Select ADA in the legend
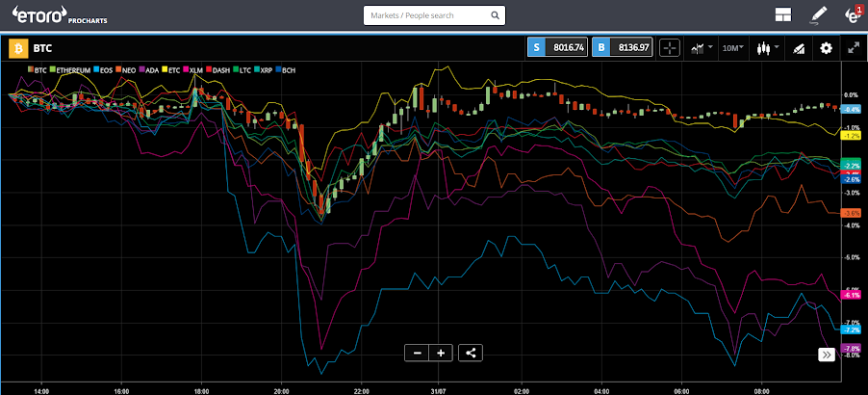 pos(149,70)
